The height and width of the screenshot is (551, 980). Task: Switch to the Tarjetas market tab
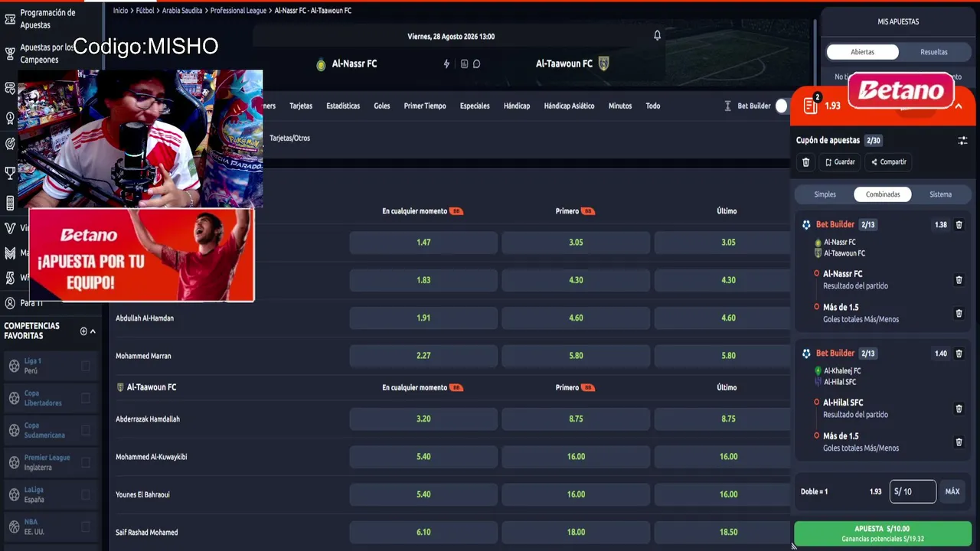click(x=301, y=106)
